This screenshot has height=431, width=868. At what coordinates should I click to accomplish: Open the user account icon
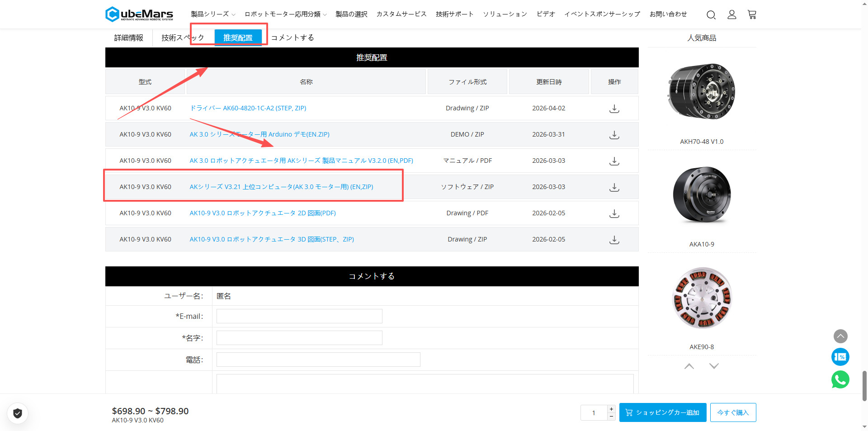731,15
